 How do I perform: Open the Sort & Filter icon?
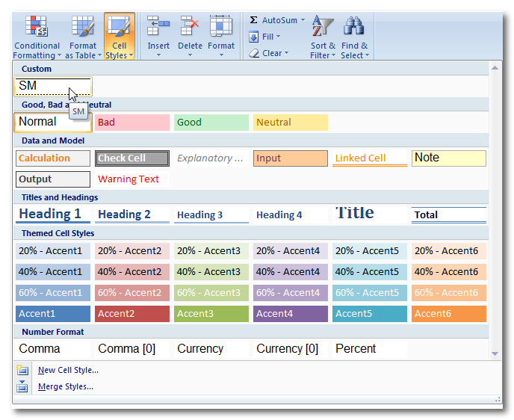pyautogui.click(x=323, y=28)
